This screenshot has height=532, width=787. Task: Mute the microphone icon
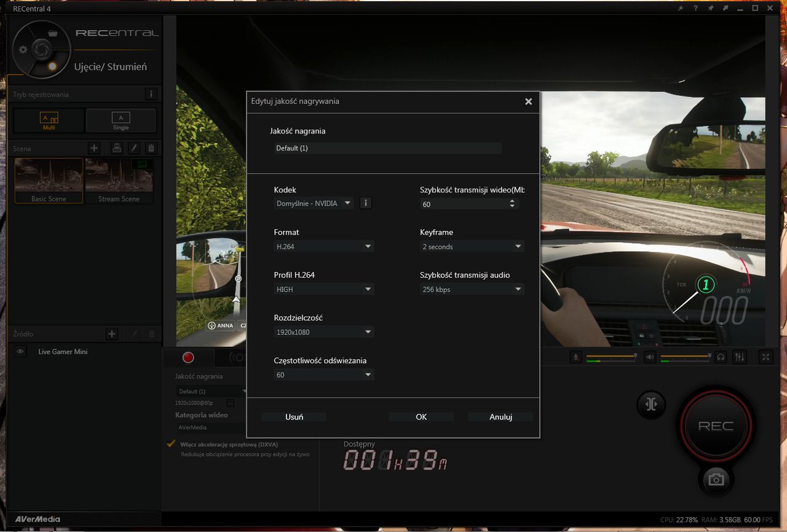coord(575,357)
